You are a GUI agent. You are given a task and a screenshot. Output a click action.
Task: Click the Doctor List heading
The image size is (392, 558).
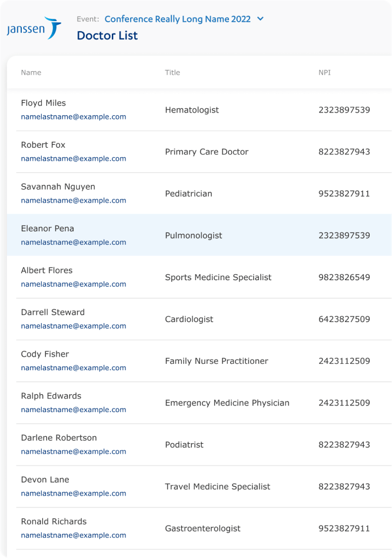108,35
